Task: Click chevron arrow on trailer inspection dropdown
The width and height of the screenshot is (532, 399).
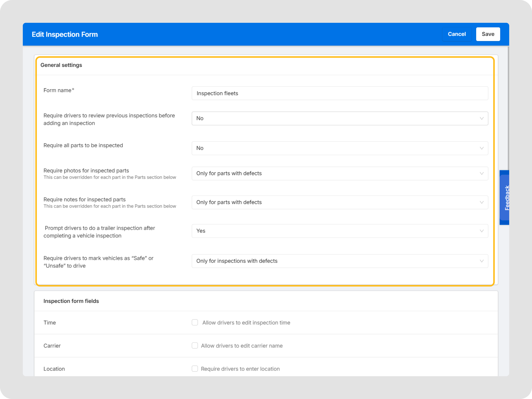Action: (481, 231)
